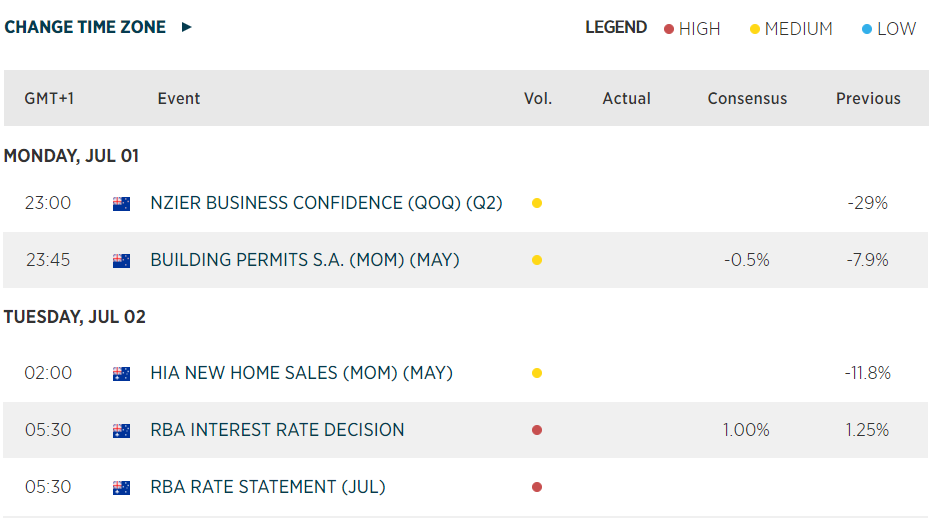The height and width of the screenshot is (518, 931).
Task: Click the flag next to Building Permits S.A.
Action: coord(121,261)
